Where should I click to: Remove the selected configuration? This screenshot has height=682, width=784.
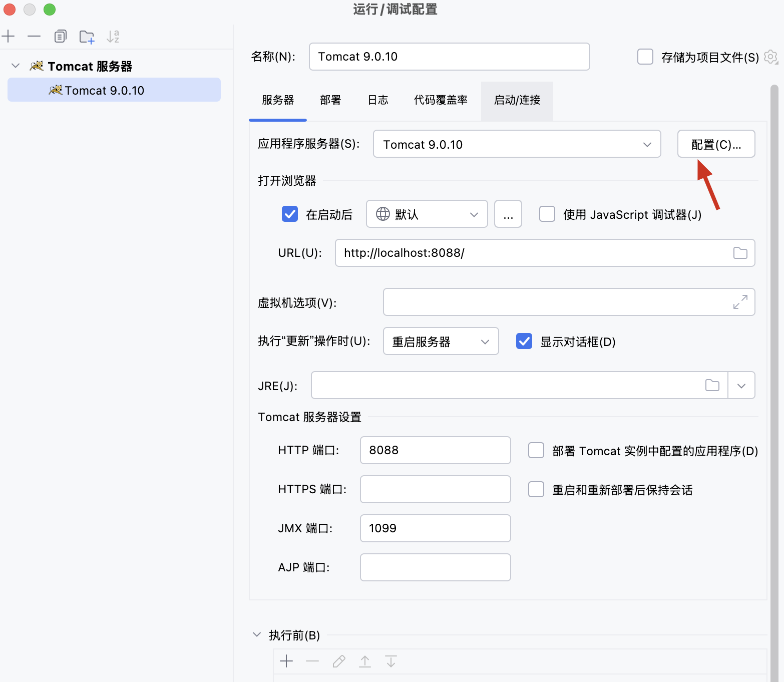pos(34,37)
